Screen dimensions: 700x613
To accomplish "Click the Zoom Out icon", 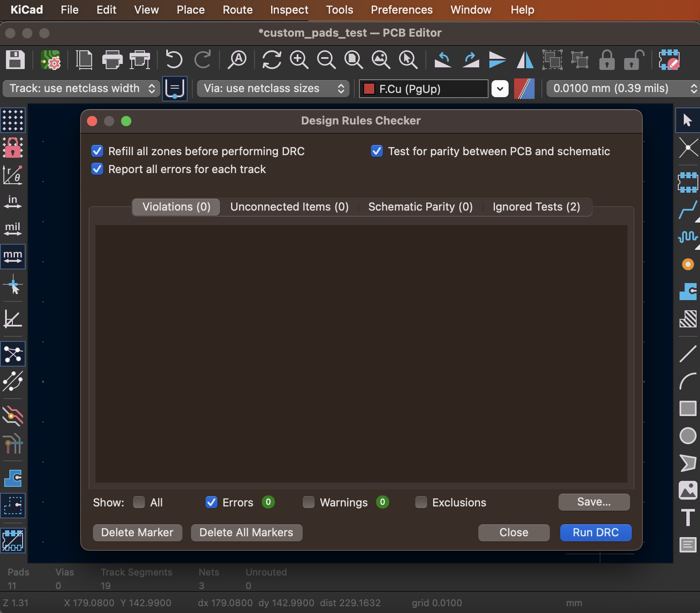I will click(326, 60).
